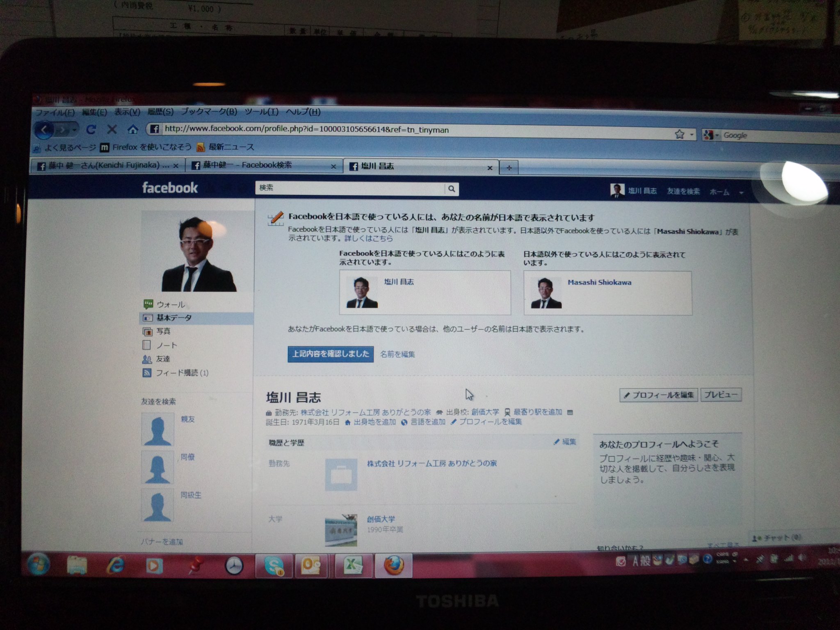Open the ヘルプ(H) menu
The width and height of the screenshot is (840, 630).
click(303, 112)
